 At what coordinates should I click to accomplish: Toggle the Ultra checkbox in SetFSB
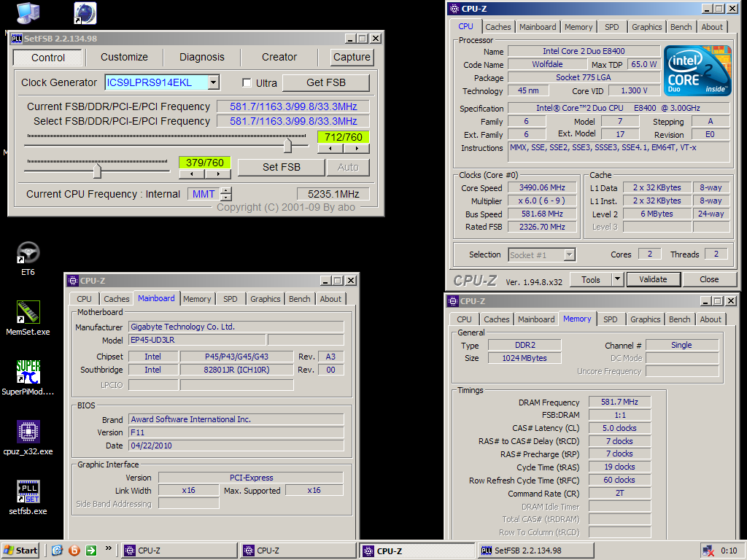coord(247,83)
